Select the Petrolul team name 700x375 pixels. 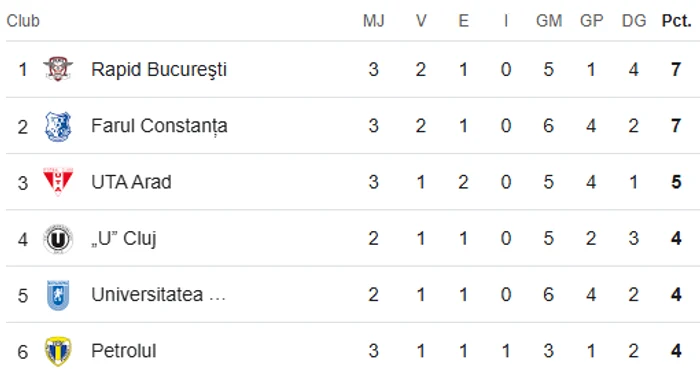pyautogui.click(x=124, y=351)
